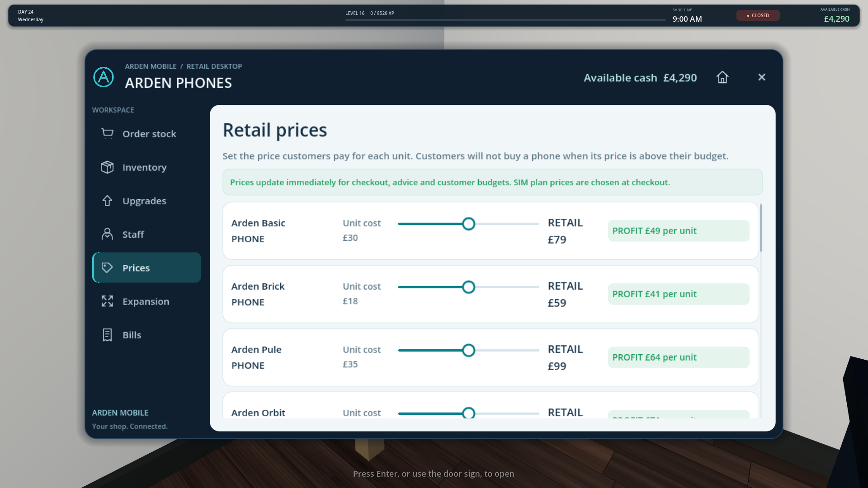Click the retail prices list scrollbar
The width and height of the screenshot is (868, 488).
[x=761, y=228]
